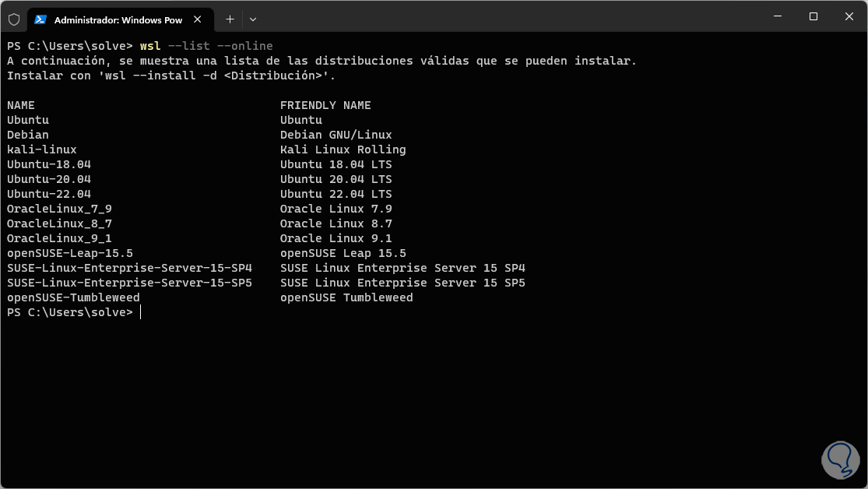Click the 'A continuación, se muestra' message line
This screenshot has height=489, width=868.
coord(322,61)
